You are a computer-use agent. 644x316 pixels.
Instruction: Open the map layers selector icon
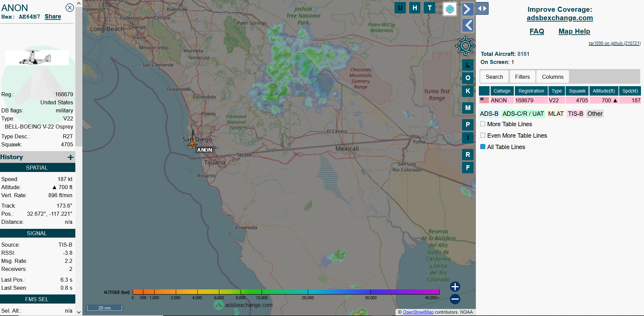450,9
